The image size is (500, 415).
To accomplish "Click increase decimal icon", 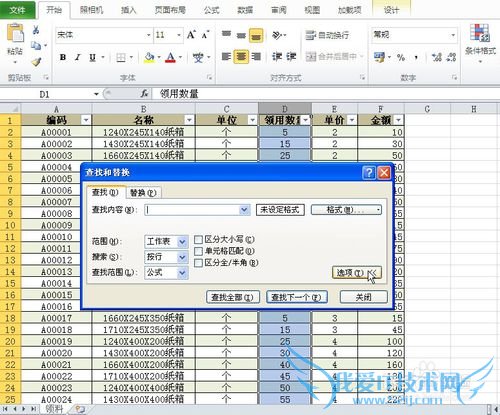I will coord(436,58).
